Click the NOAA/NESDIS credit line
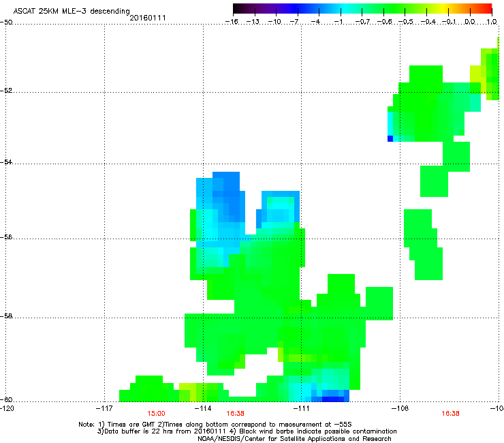This screenshot has width=504, height=443. pyautogui.click(x=294, y=439)
